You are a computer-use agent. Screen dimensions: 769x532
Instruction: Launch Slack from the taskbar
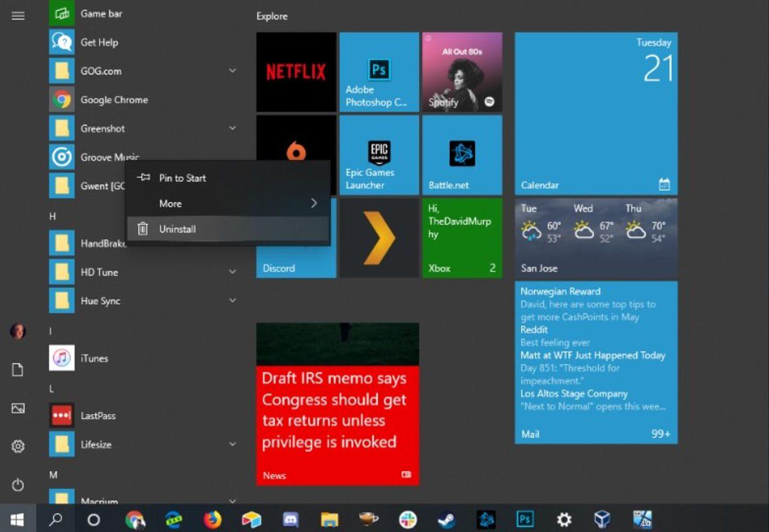tap(408, 519)
